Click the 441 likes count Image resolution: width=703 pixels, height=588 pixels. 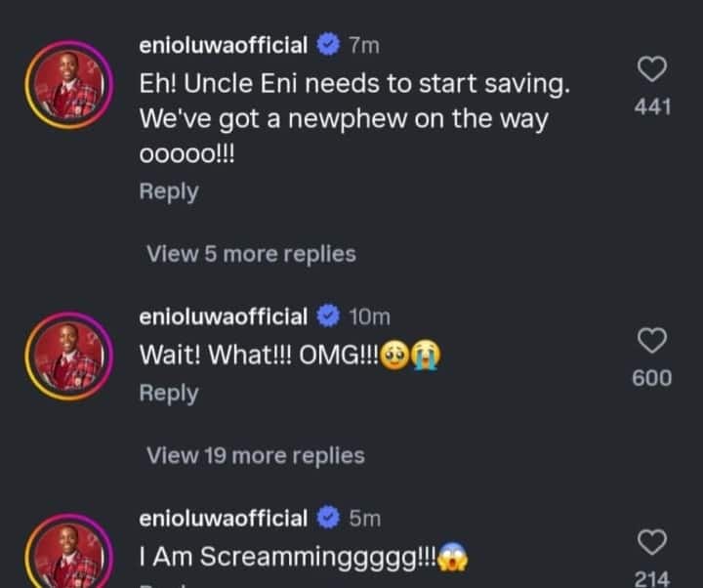[652, 106]
